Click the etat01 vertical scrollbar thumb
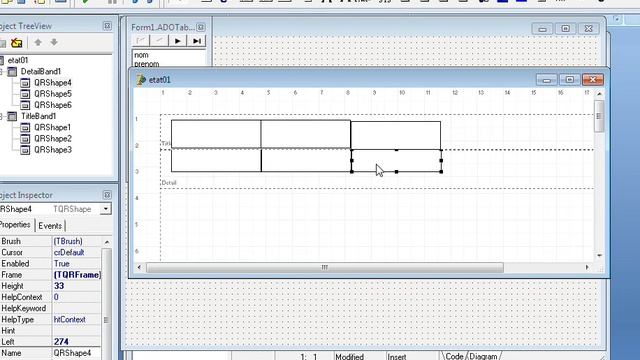The height and width of the screenshot is (360, 640). (599, 116)
